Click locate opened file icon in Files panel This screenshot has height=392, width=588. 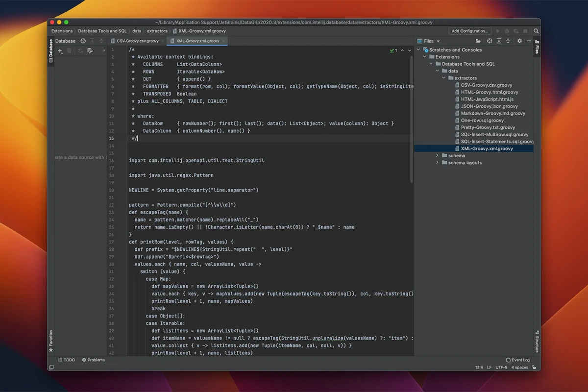coord(489,41)
